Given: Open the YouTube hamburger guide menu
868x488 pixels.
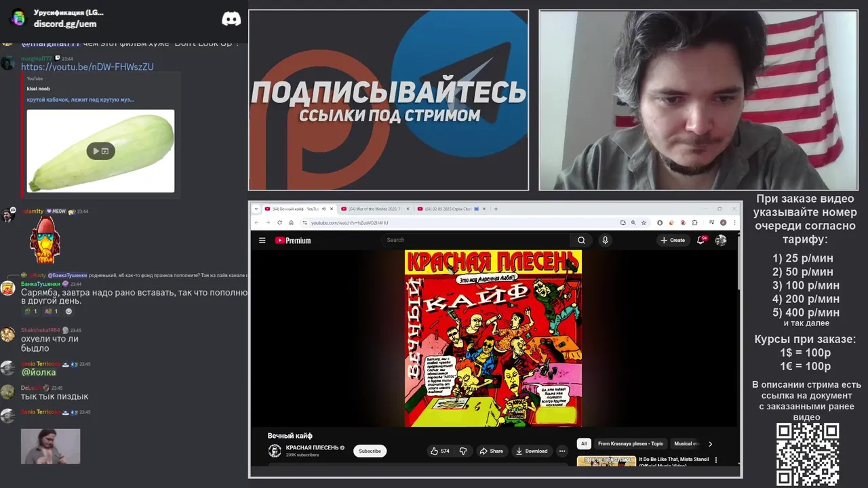Looking at the screenshot, I should click(262, 240).
